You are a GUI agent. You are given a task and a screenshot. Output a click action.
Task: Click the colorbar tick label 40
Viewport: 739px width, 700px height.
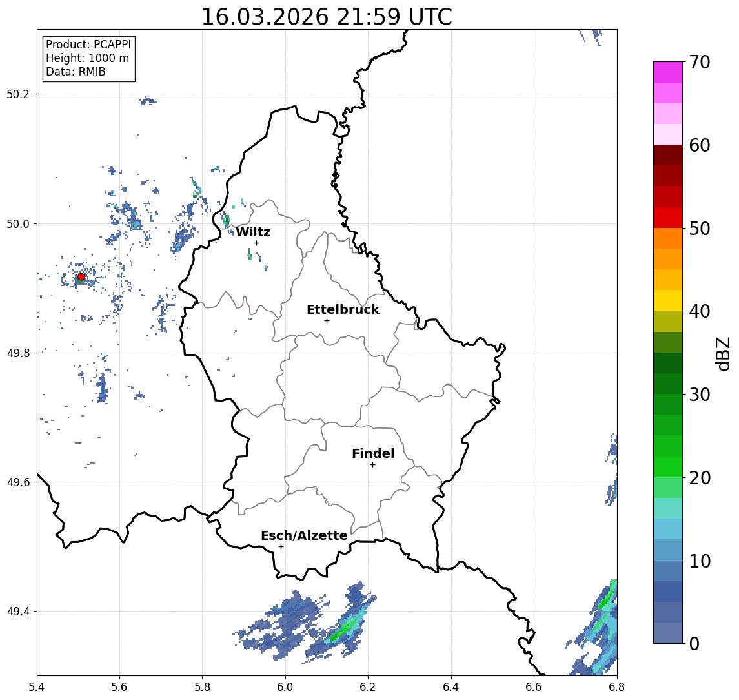700,311
